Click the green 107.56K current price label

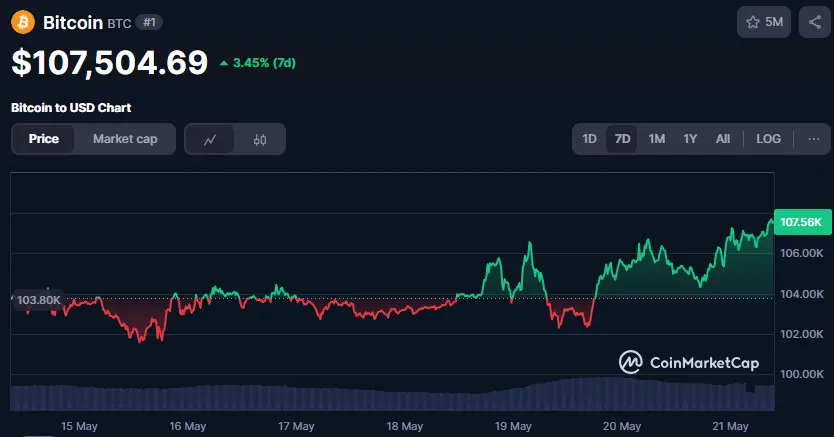click(x=802, y=222)
